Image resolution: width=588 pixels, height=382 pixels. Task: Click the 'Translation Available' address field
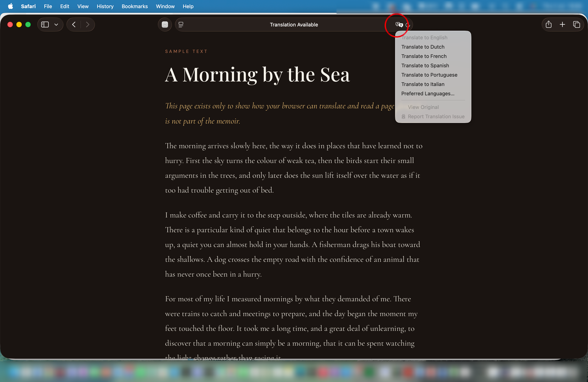pyautogui.click(x=294, y=25)
